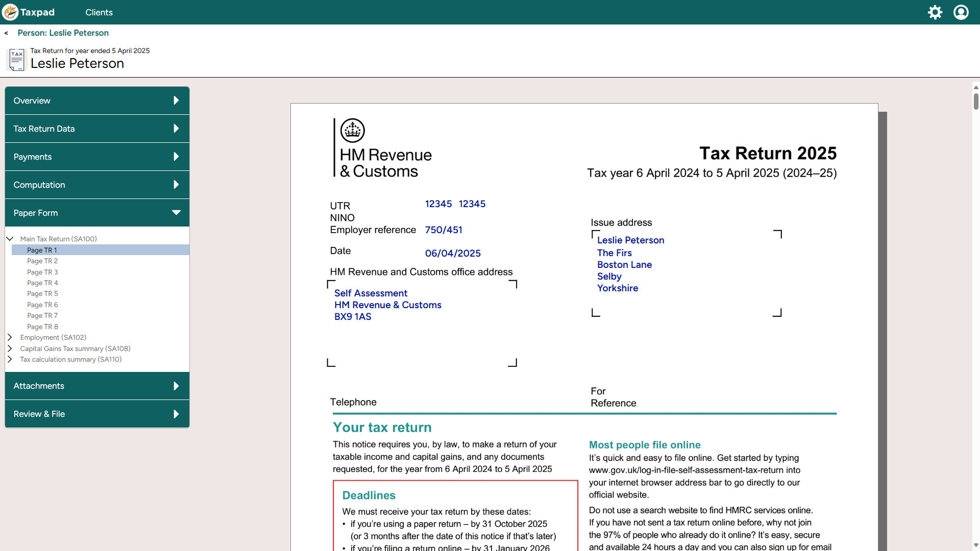Viewport: 980px width, 551px height.
Task: Collapse the Paper Form section
Action: [176, 213]
